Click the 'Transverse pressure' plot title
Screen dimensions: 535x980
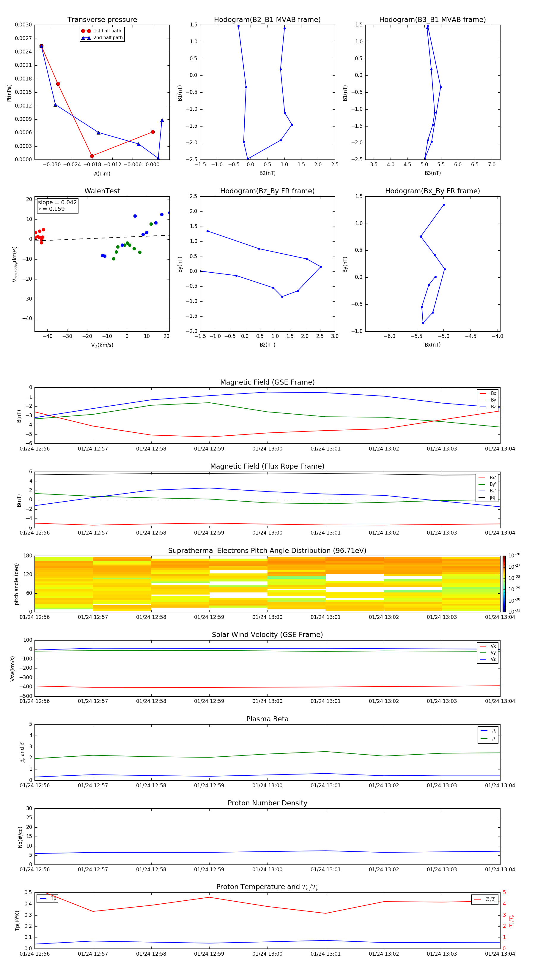coord(102,19)
